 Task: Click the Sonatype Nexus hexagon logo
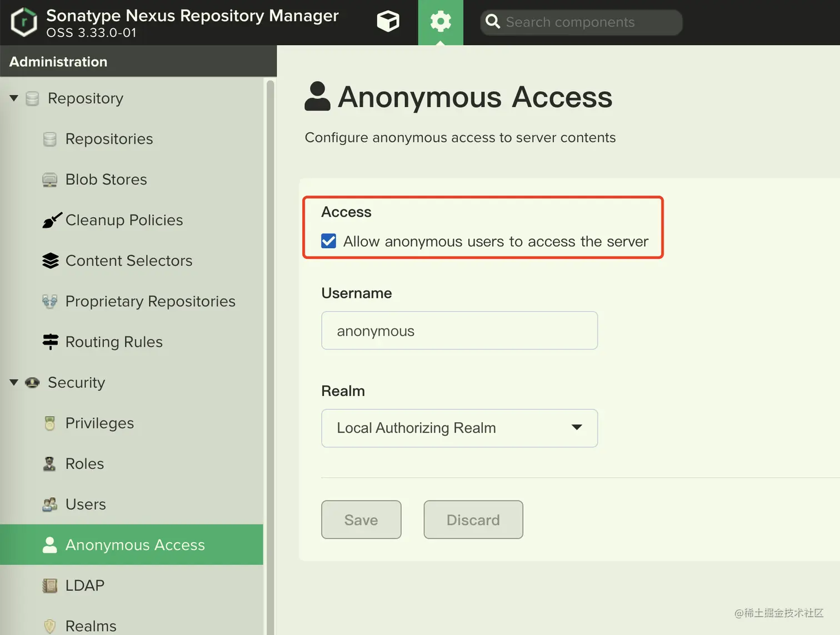(x=24, y=22)
